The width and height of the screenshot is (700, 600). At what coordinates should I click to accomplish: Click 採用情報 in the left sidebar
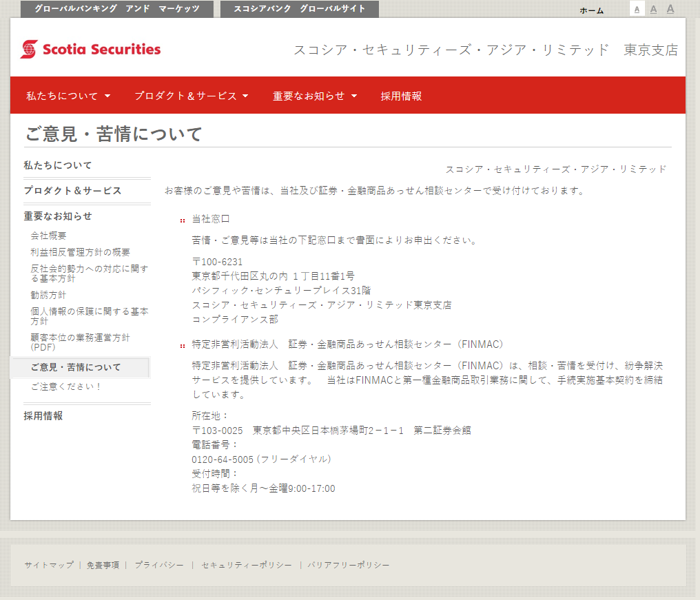tap(43, 415)
